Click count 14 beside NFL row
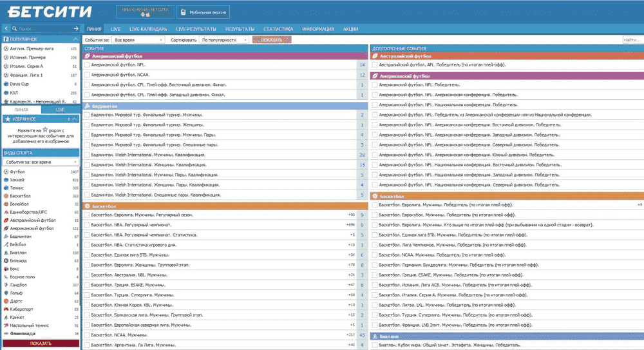 (x=362, y=64)
